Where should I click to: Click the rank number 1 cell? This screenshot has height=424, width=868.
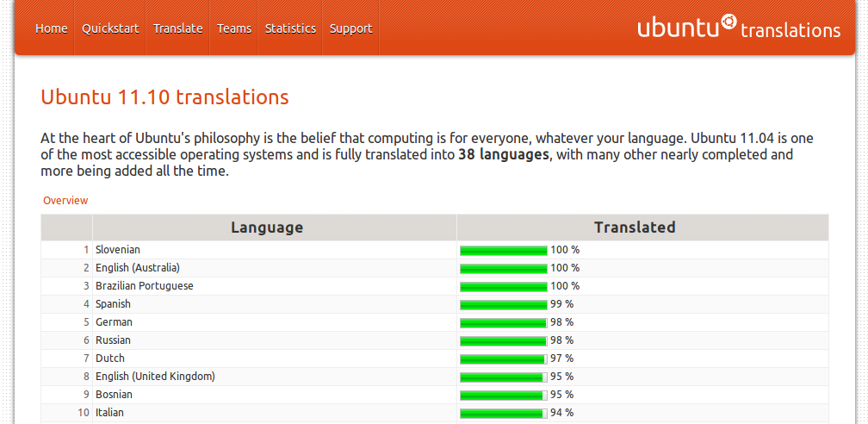tap(67, 250)
